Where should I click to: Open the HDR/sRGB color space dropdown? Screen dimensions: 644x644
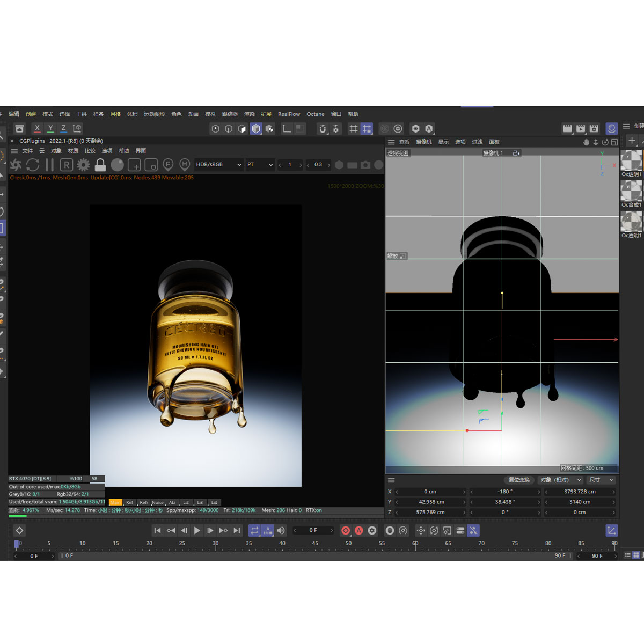(218, 165)
